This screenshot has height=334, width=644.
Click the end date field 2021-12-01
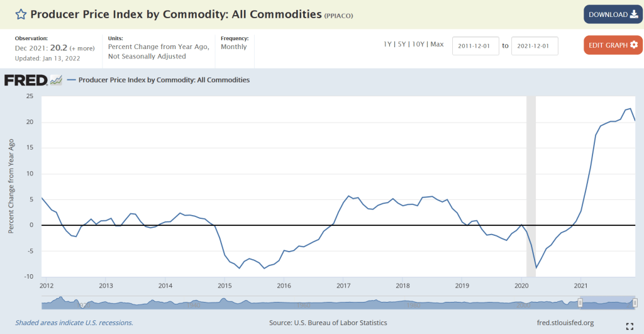(x=535, y=46)
